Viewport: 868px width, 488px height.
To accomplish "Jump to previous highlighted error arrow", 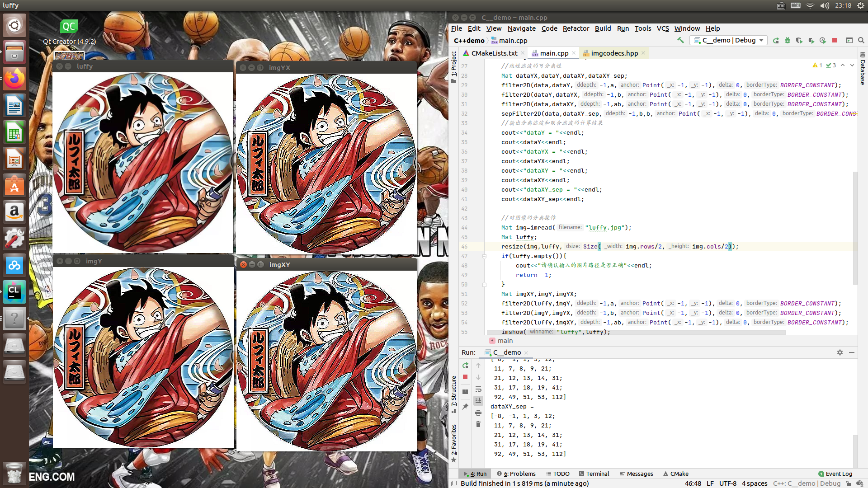I will [843, 66].
